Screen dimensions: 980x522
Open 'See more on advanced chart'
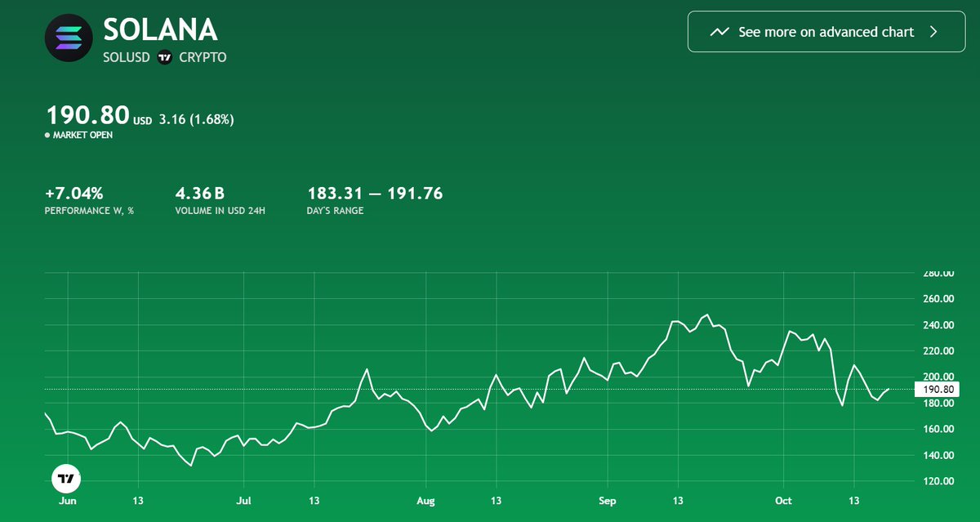[826, 32]
